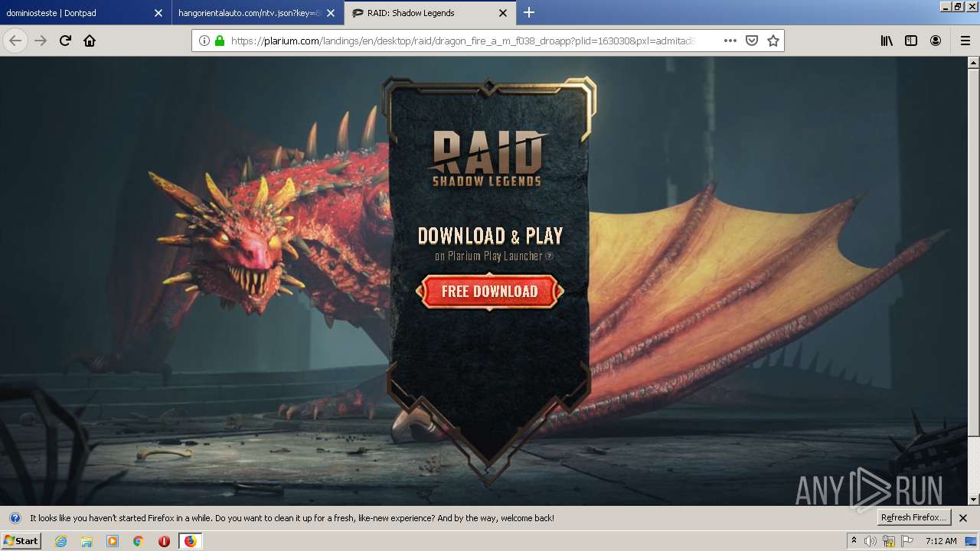Show the sidebars panel

911,41
